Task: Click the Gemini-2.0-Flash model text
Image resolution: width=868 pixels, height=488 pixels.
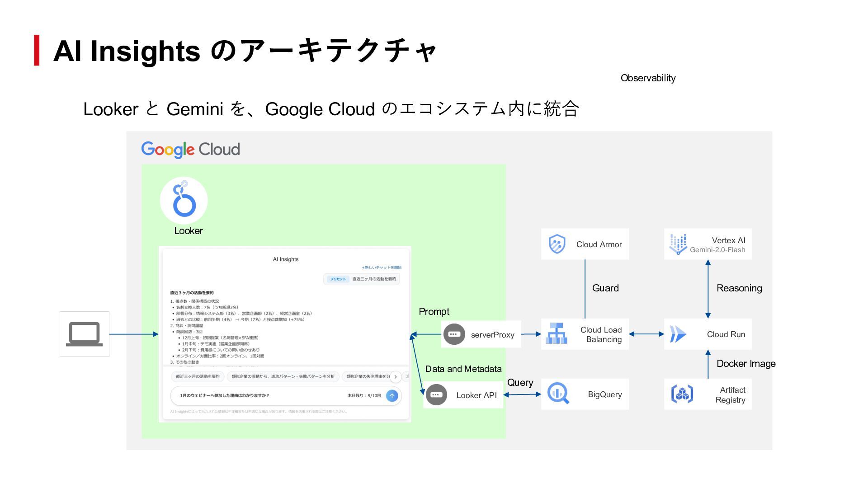Action: (x=717, y=250)
